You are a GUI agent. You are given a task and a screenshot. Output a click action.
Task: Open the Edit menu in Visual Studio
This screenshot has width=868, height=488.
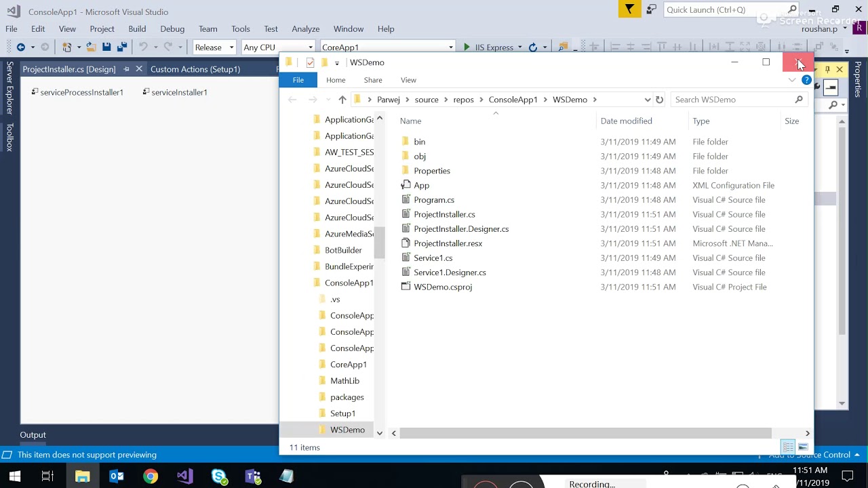(38, 29)
